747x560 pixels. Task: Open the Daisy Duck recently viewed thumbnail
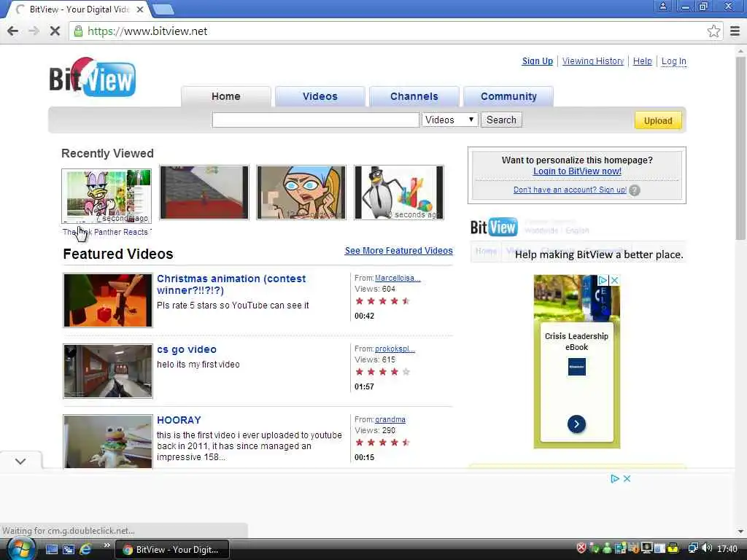tap(107, 195)
